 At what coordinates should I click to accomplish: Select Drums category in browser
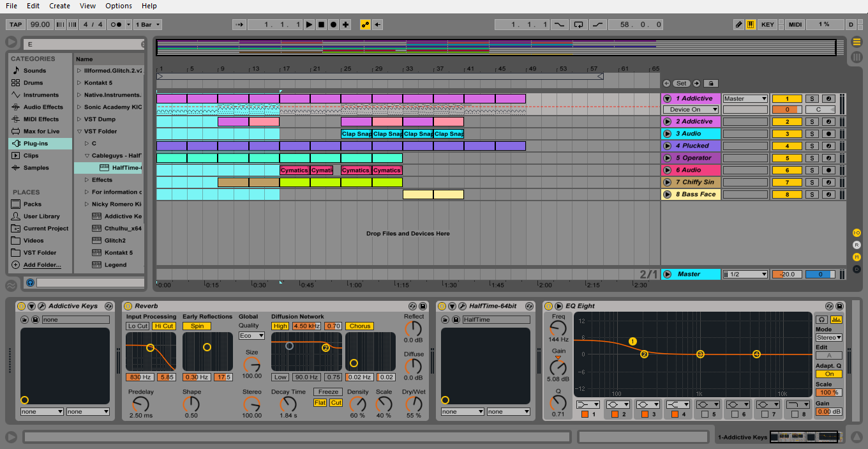tap(40, 82)
